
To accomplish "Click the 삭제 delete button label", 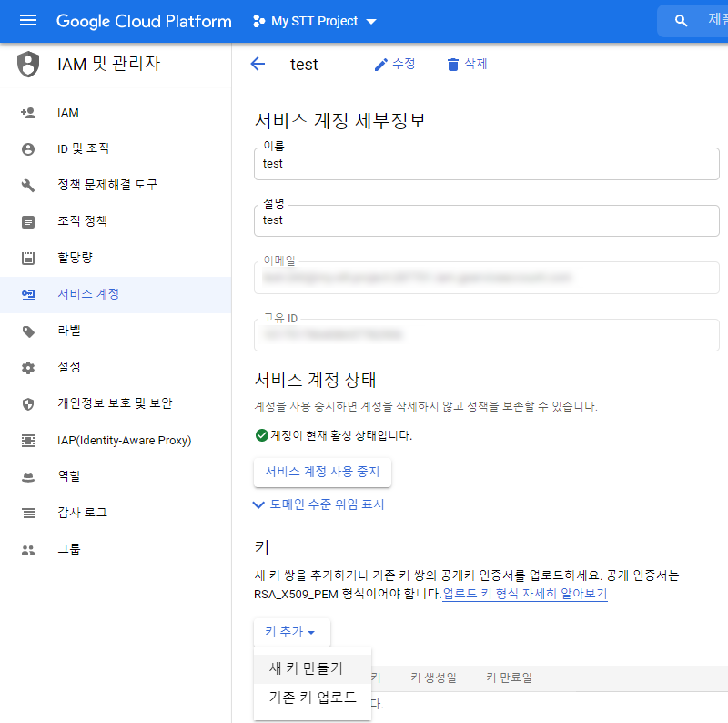I will [x=475, y=64].
